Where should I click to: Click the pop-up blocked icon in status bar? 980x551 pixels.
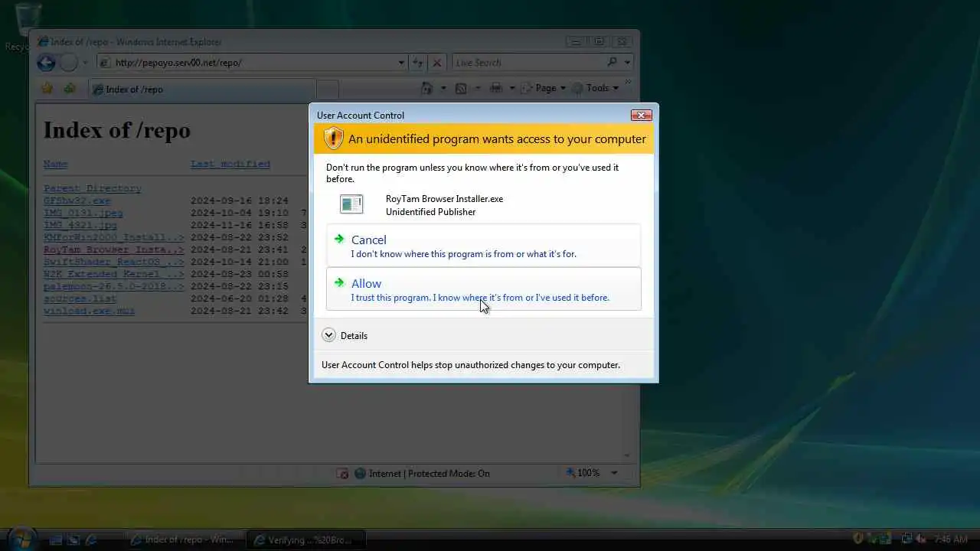343,474
